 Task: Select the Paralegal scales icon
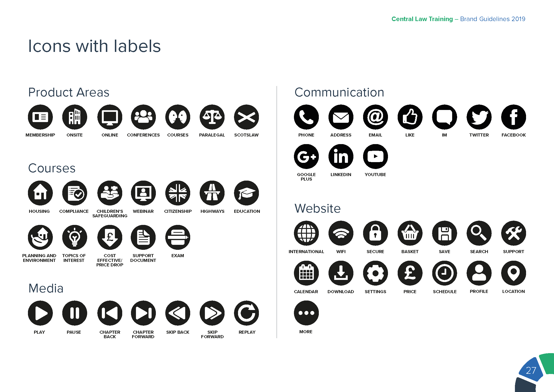212,117
